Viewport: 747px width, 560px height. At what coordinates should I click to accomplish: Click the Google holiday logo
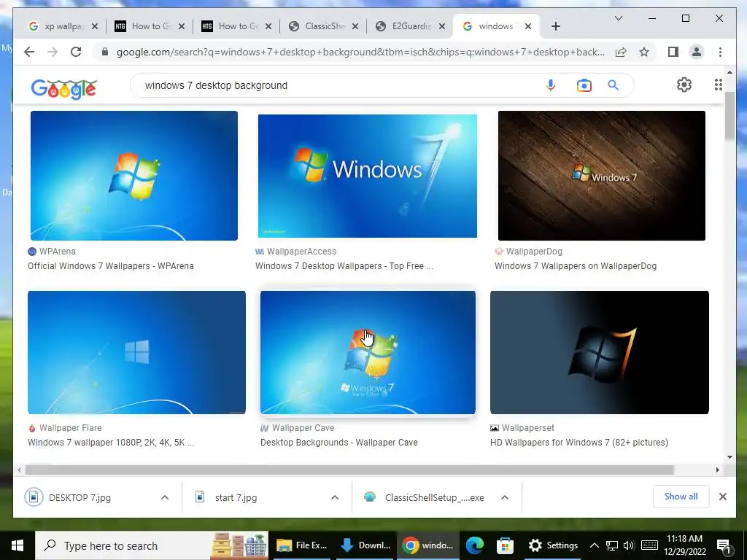tap(64, 88)
